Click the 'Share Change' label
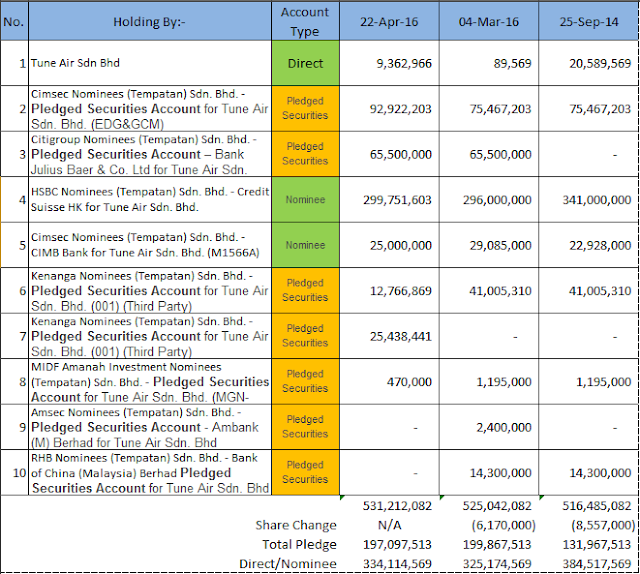The height and width of the screenshot is (574, 640). click(296, 525)
